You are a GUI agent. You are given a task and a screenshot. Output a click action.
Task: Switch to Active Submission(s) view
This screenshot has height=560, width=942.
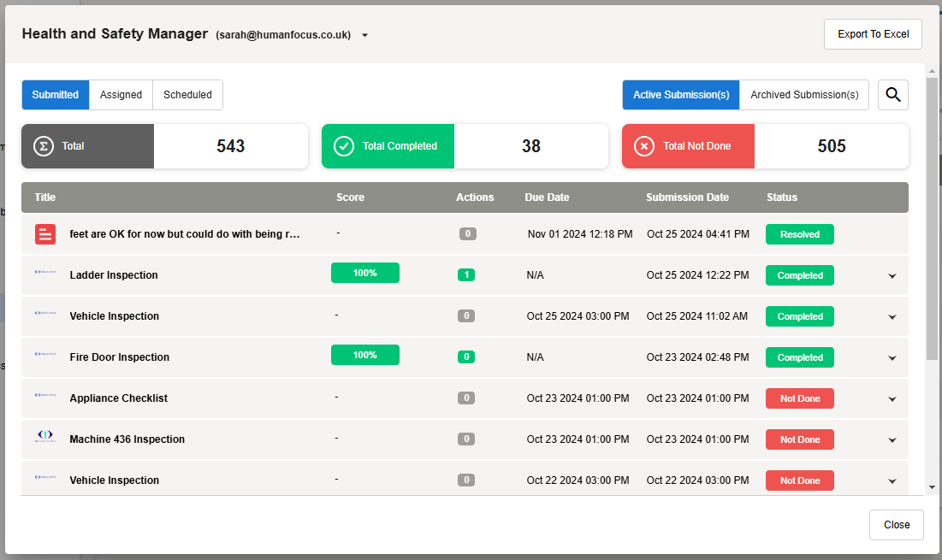click(680, 95)
